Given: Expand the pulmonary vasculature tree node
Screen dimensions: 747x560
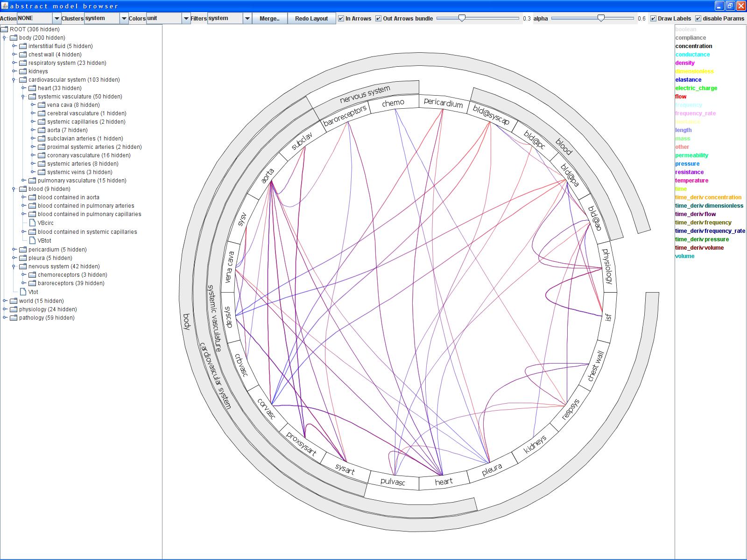Looking at the screenshot, I should pyautogui.click(x=23, y=181).
